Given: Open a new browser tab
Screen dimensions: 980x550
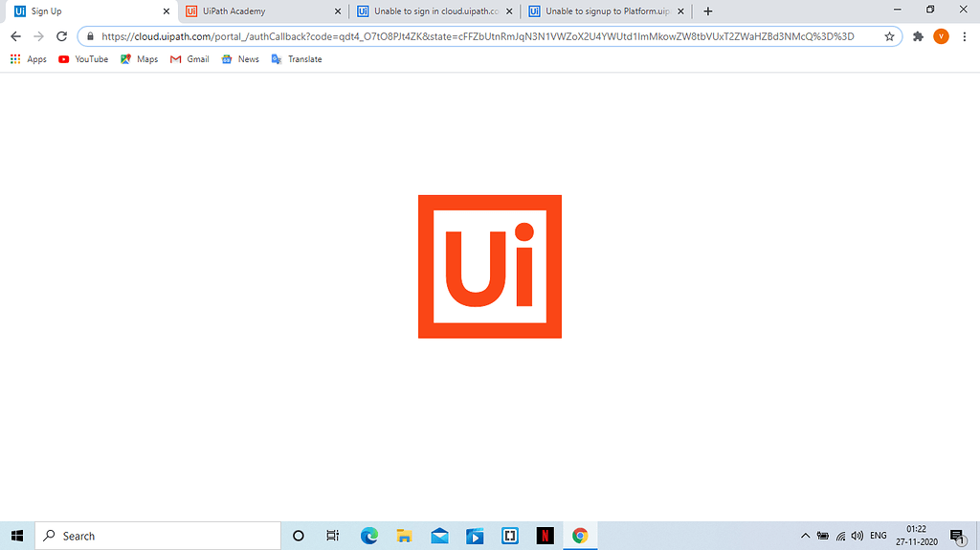Looking at the screenshot, I should click(707, 11).
